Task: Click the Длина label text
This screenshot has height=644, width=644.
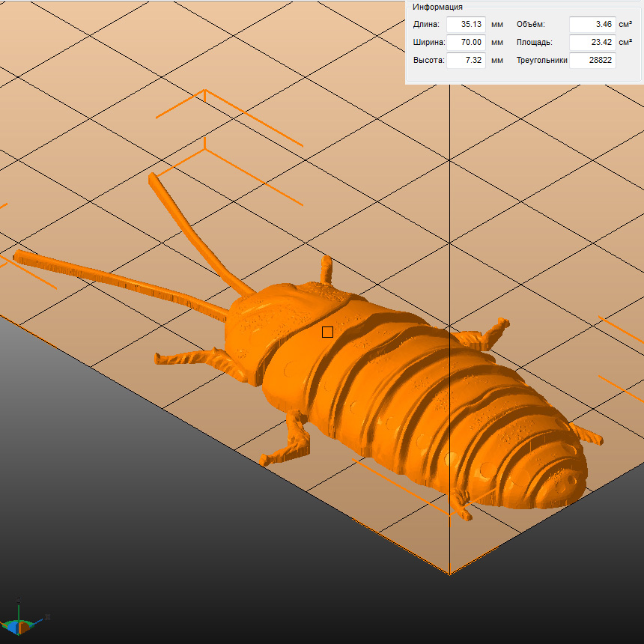Action: 426,25
